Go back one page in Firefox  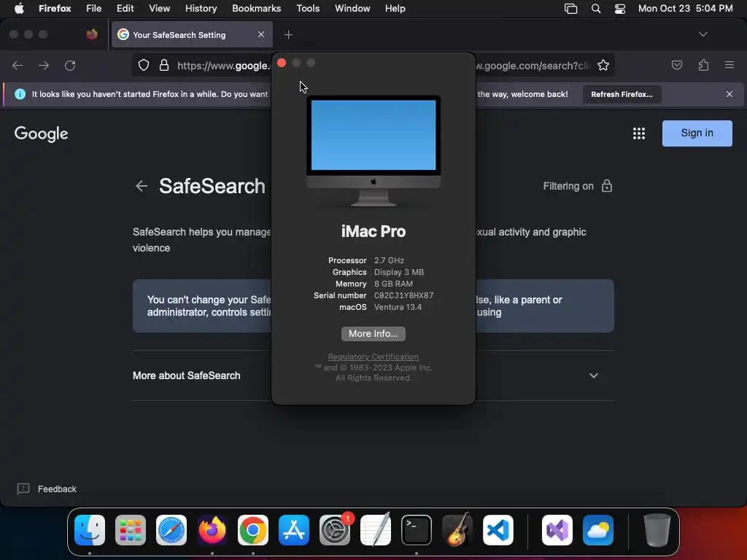click(18, 65)
